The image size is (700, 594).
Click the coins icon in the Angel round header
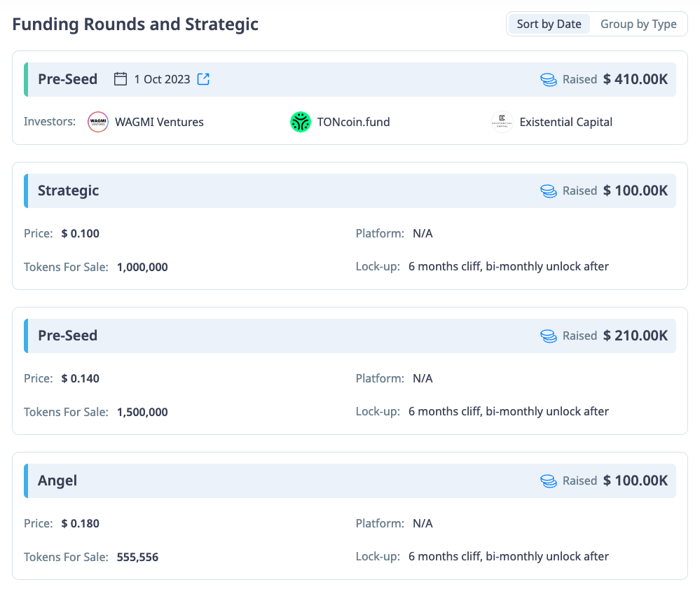[548, 481]
